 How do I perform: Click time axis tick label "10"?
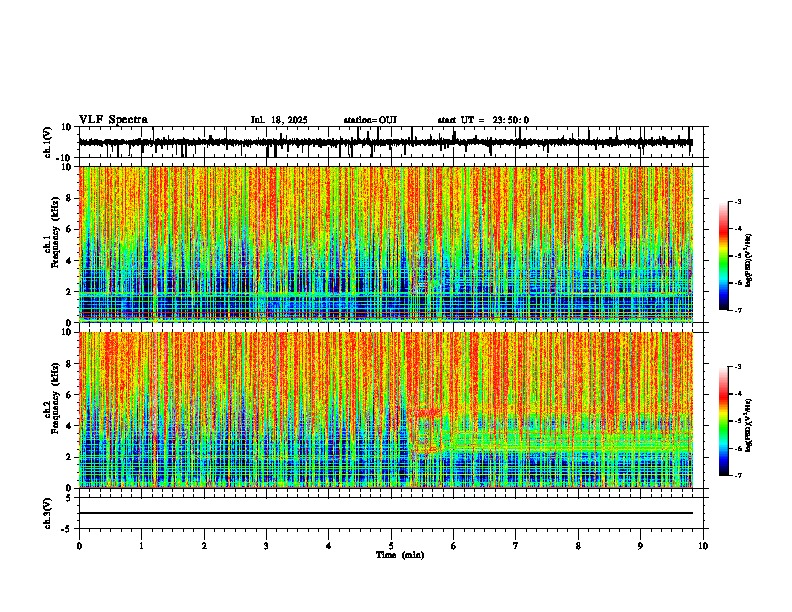tap(703, 546)
